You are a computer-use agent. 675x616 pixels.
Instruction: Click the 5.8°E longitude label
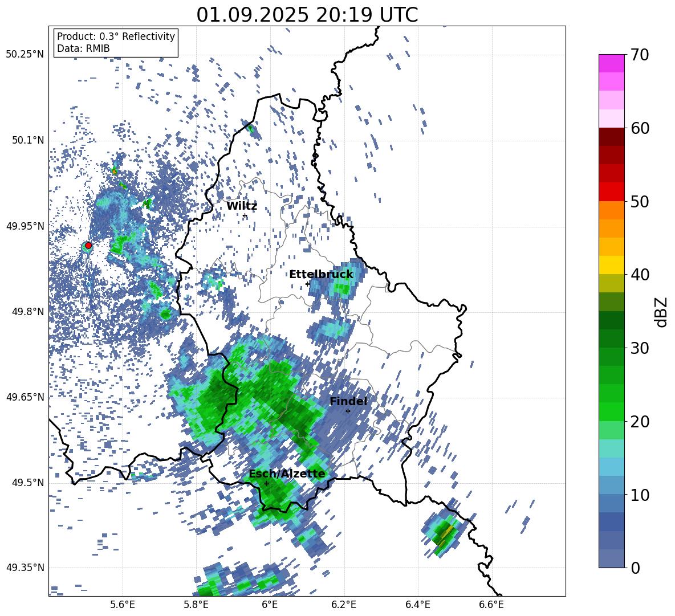click(196, 605)
